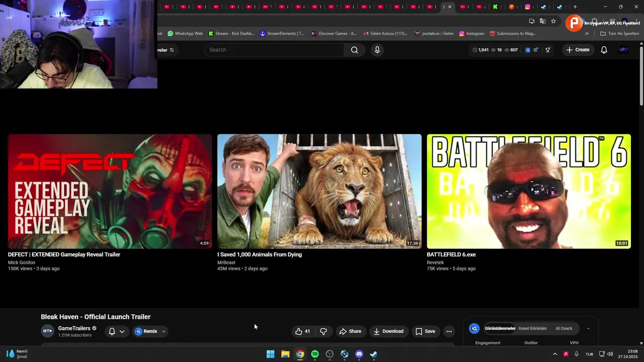This screenshot has width=644, height=362.
Task: Close the active browser tab
Action: click(450, 7)
